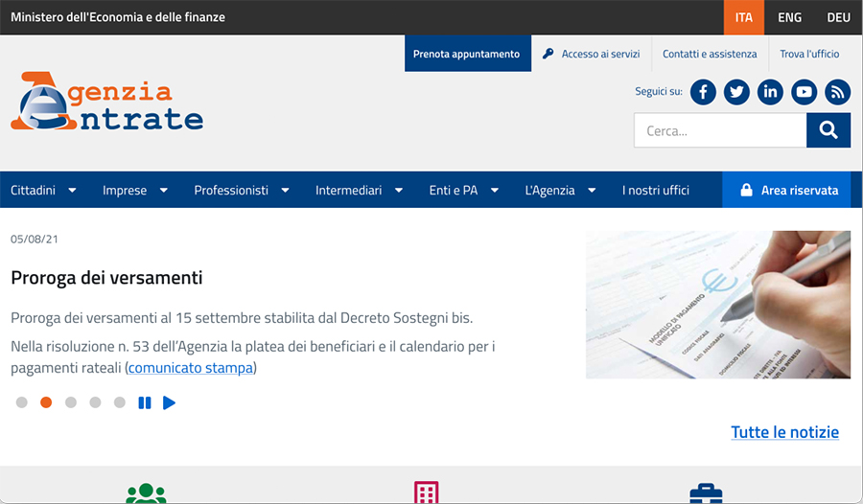Expand the Cittadini dropdown menu
Viewport: 863px width, 504px height.
43,191
